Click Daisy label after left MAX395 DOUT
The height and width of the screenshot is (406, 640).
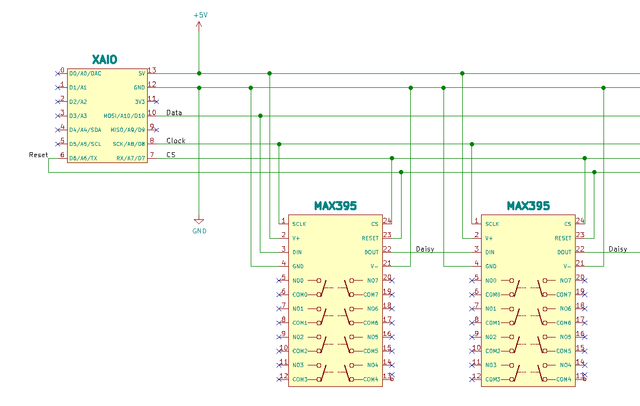pos(425,249)
